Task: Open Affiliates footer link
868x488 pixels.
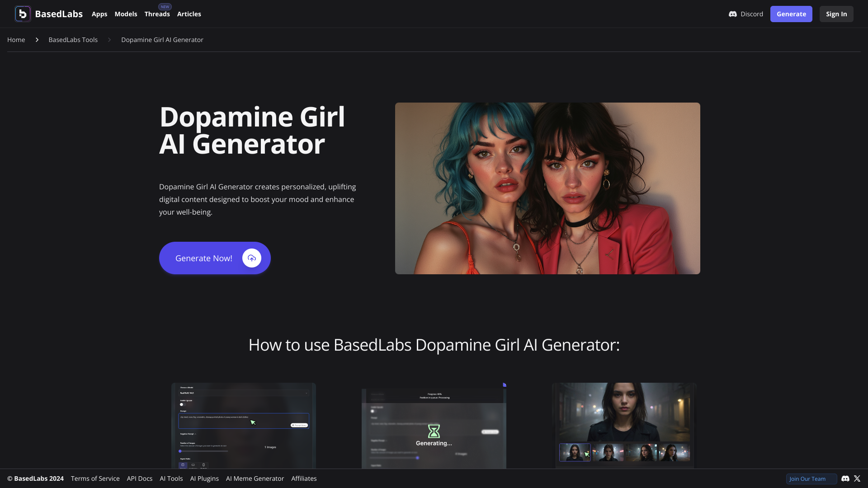Action: click(x=304, y=479)
